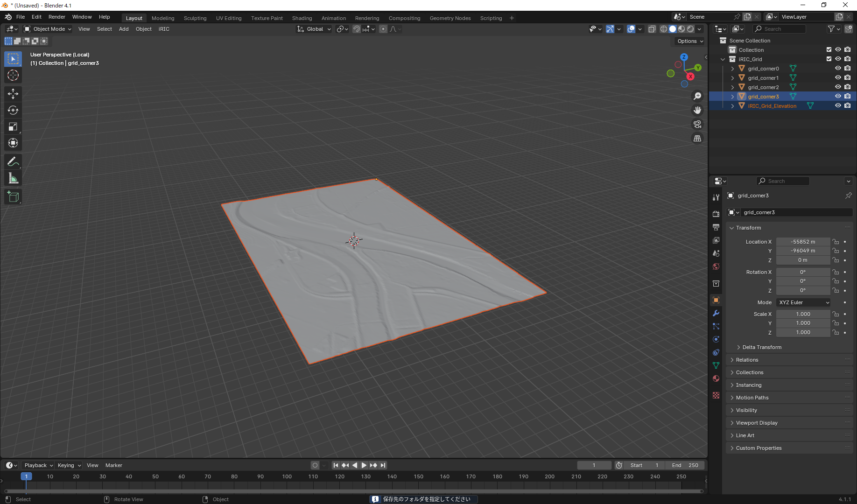Open the iRIC menu in the header
857x504 pixels.
pos(164,29)
